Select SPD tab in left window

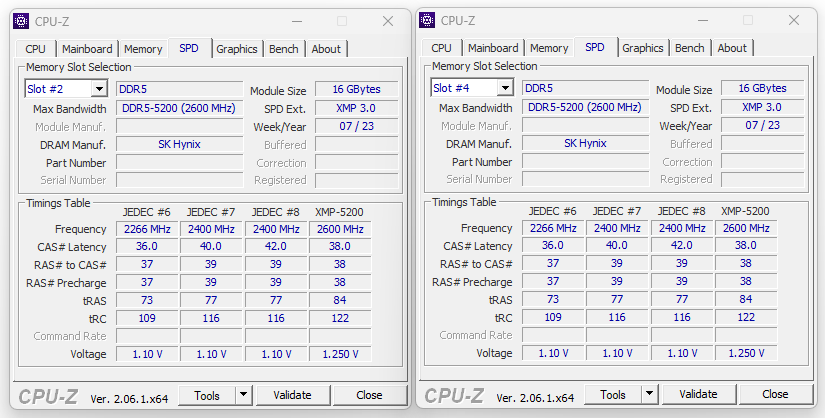point(189,48)
